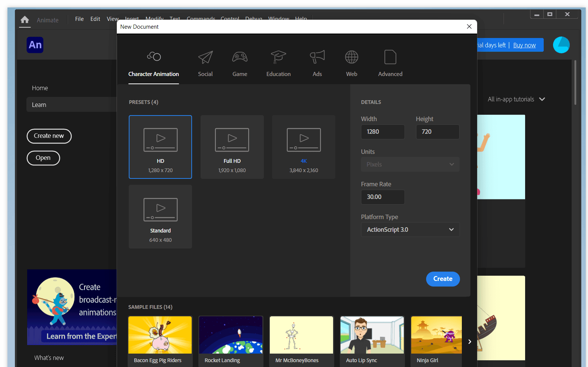Select the Ads megaphone icon

pyautogui.click(x=317, y=57)
